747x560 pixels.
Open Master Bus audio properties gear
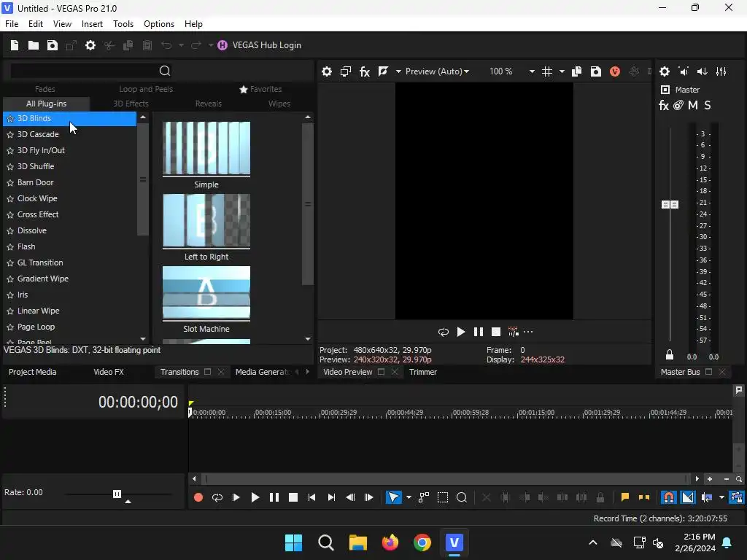(665, 71)
